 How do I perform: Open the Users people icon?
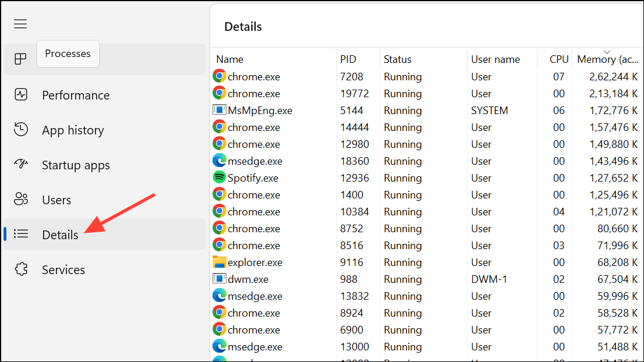click(x=21, y=200)
